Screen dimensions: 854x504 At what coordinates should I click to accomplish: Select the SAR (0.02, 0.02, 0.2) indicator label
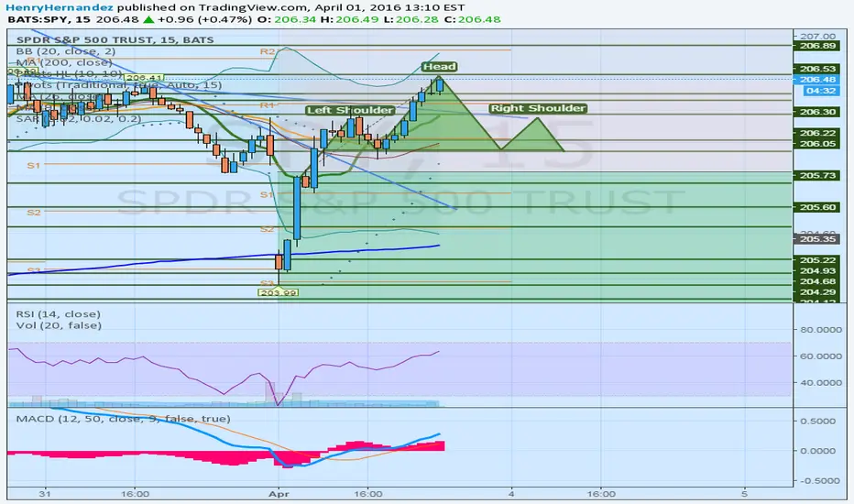[79, 119]
